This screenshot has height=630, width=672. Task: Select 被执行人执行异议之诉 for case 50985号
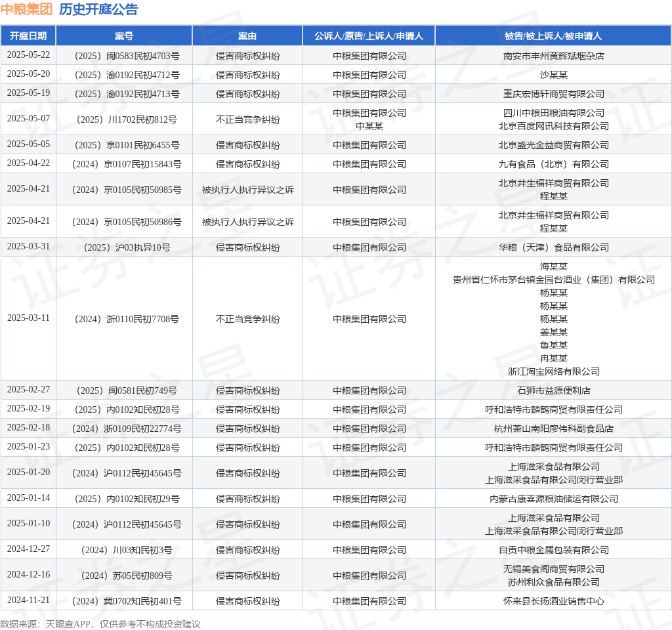point(247,190)
